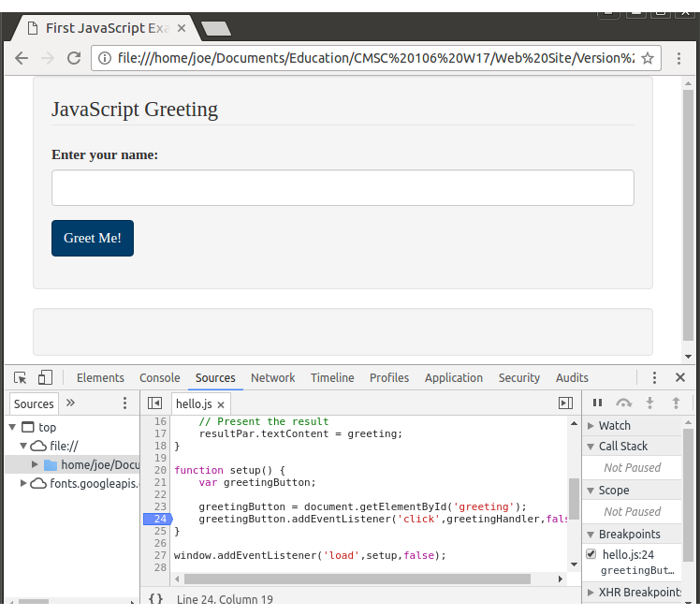Open Chrome's three-dot menu

pyautogui.click(x=678, y=58)
